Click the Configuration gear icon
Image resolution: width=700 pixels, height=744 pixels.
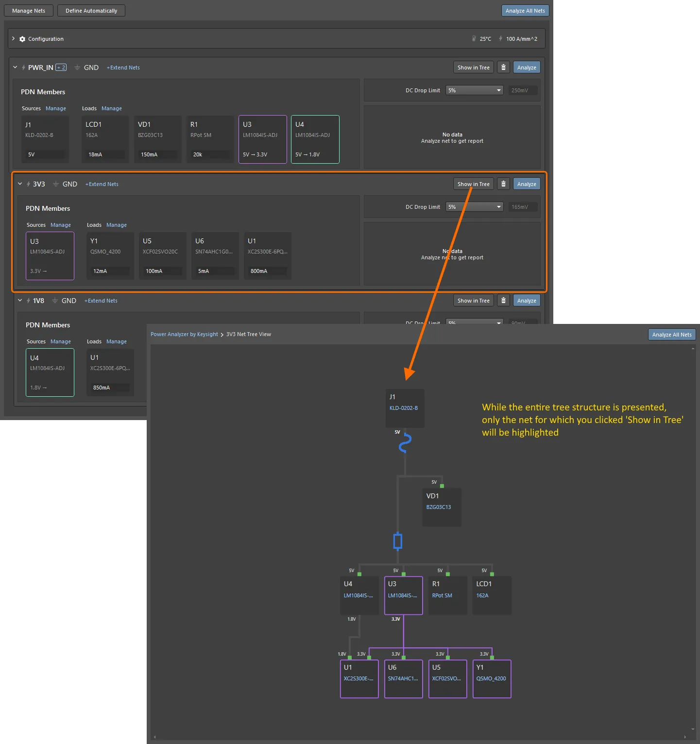click(22, 39)
